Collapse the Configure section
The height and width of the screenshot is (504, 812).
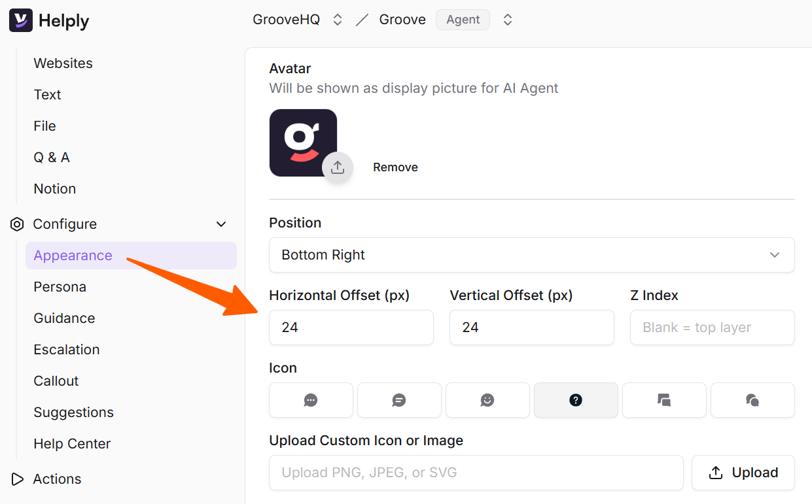tap(221, 224)
